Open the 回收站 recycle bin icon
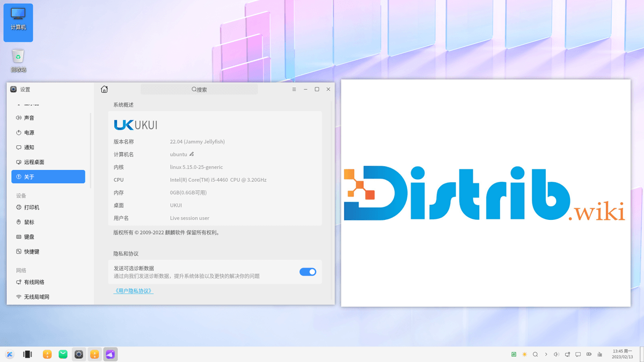The width and height of the screenshot is (644, 362). [x=18, y=61]
